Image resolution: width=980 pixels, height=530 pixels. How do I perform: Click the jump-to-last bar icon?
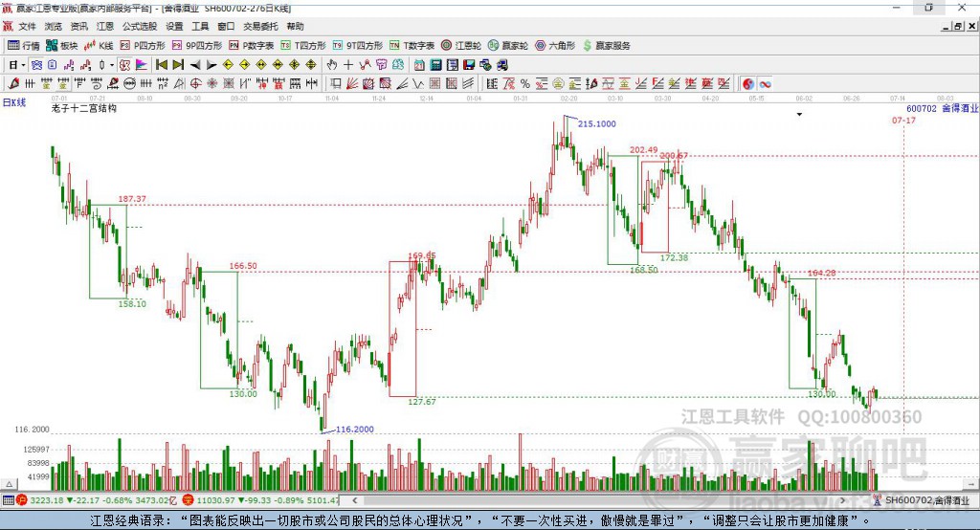pos(178,65)
